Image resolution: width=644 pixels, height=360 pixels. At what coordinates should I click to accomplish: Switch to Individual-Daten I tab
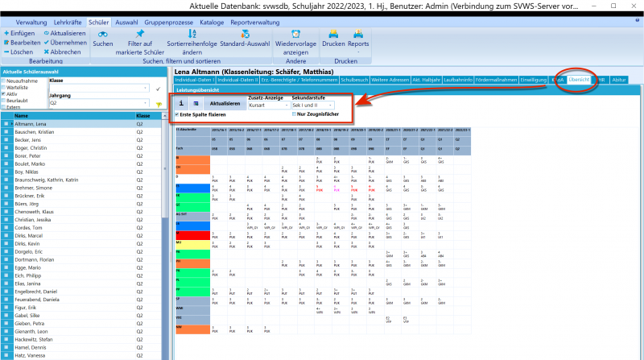[x=195, y=80]
